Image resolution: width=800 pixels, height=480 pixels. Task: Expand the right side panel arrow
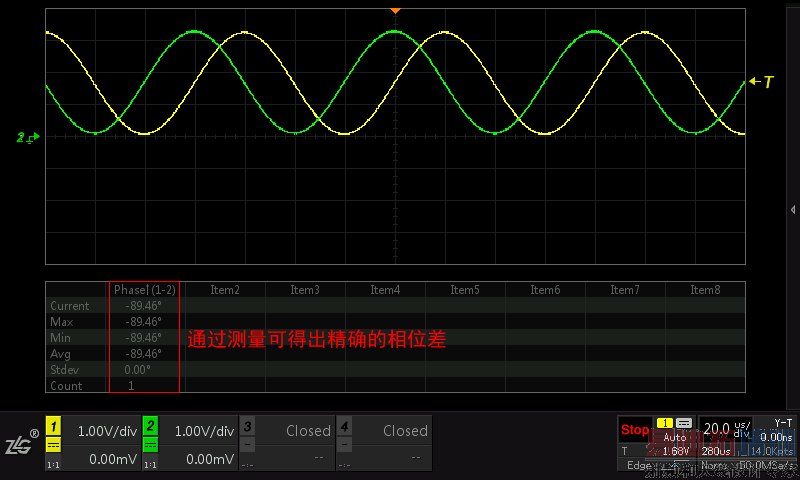click(793, 210)
